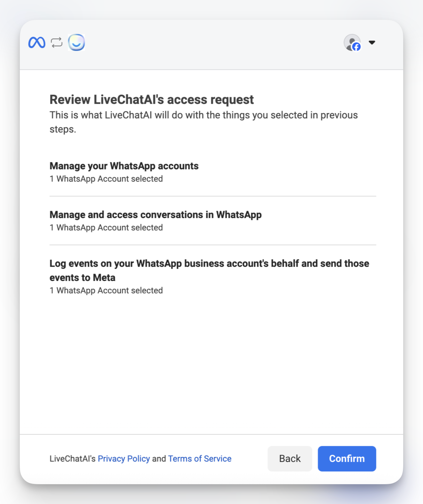The image size is (423, 504).
Task: Select the Manage your WhatsApp accounts section
Action: (124, 166)
